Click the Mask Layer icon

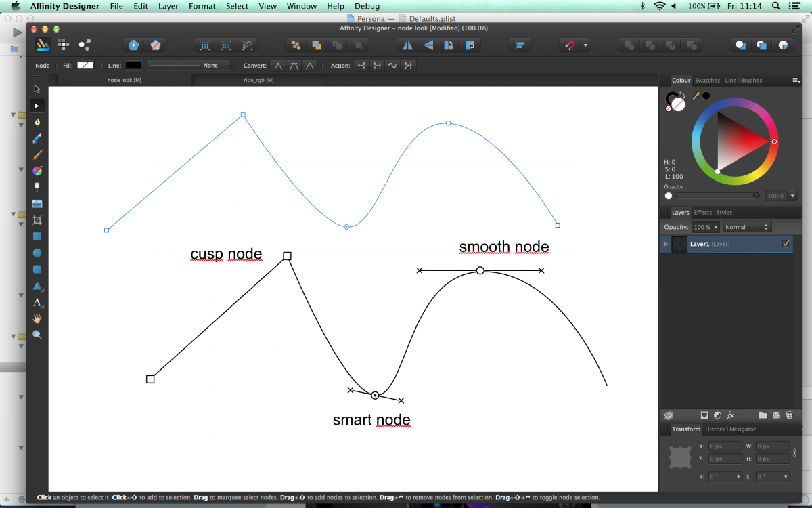point(704,415)
